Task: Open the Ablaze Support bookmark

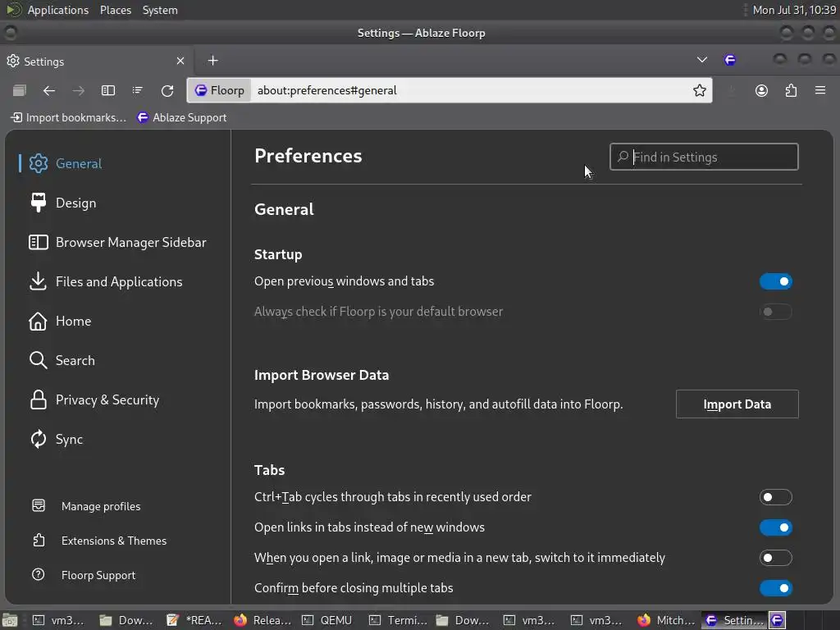Action: click(181, 117)
